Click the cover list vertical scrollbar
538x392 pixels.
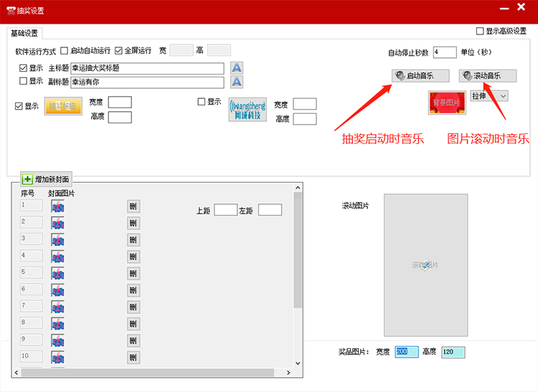tap(298, 251)
